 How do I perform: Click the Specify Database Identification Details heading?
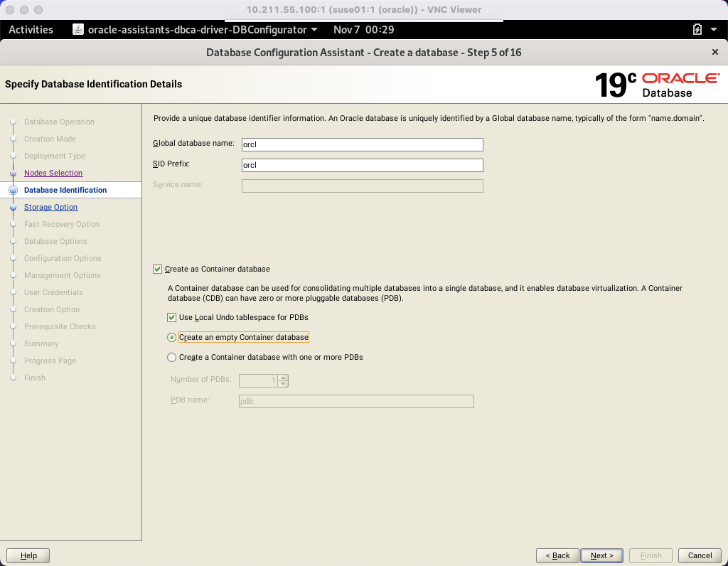[x=93, y=84]
